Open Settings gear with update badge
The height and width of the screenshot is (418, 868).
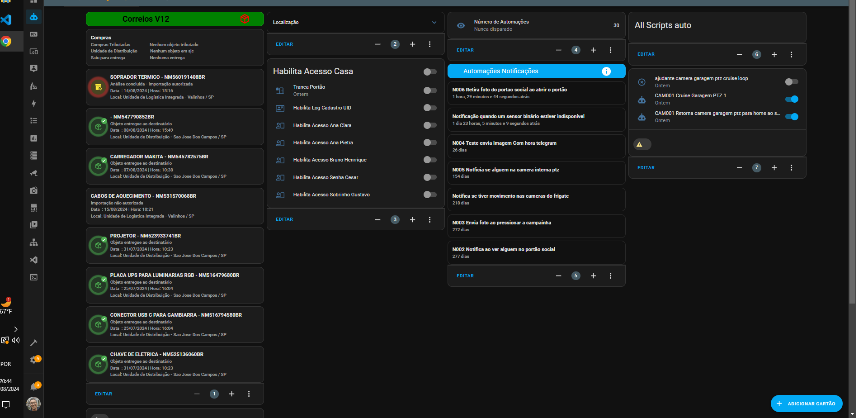click(x=34, y=360)
